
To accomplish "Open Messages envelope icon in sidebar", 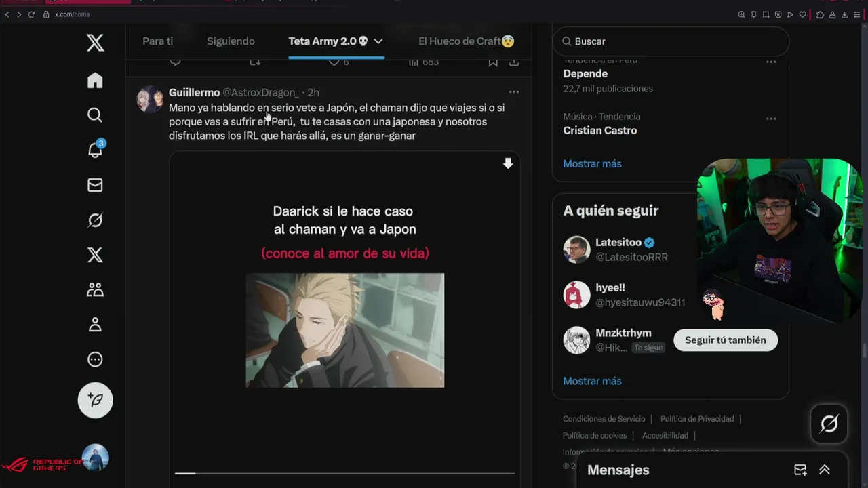I will tap(95, 185).
